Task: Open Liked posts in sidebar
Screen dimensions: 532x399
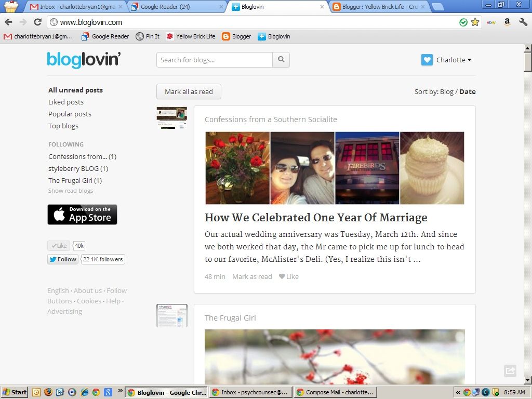Action: (66, 102)
